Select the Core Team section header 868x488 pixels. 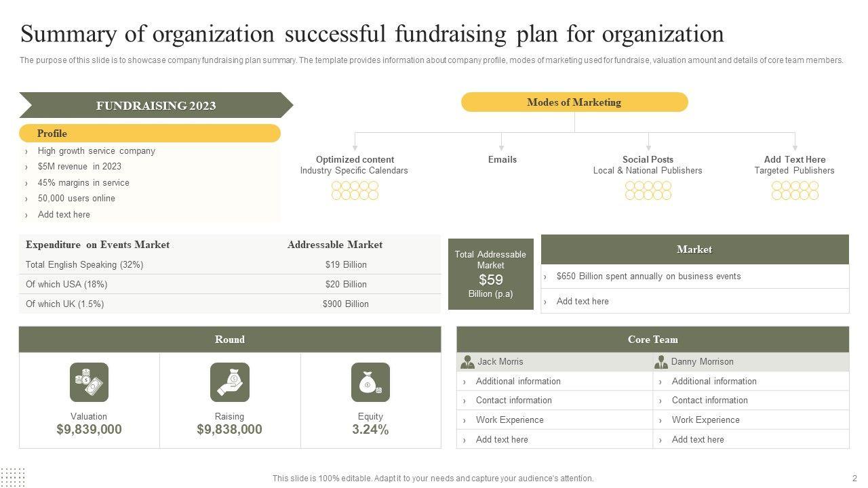(x=652, y=340)
